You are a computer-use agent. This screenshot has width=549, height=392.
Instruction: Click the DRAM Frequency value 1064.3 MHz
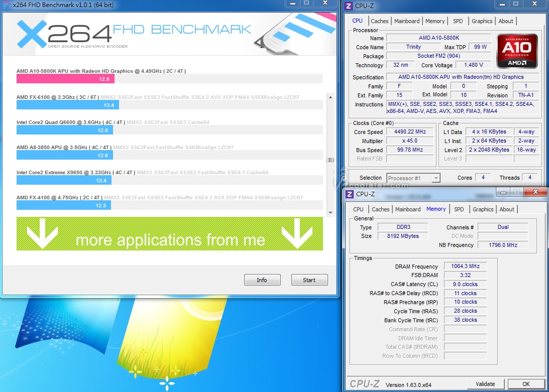point(465,267)
